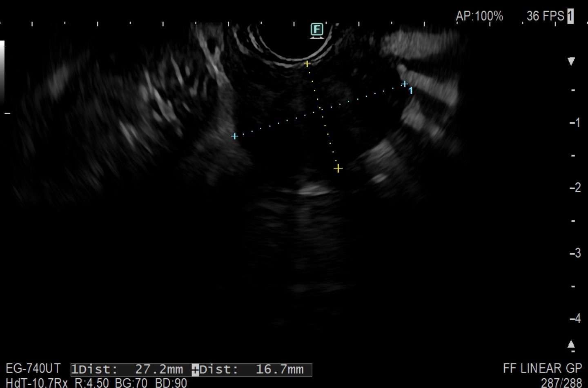Click the BD:90 dynamic range value
588x388 pixels.
(x=171, y=383)
